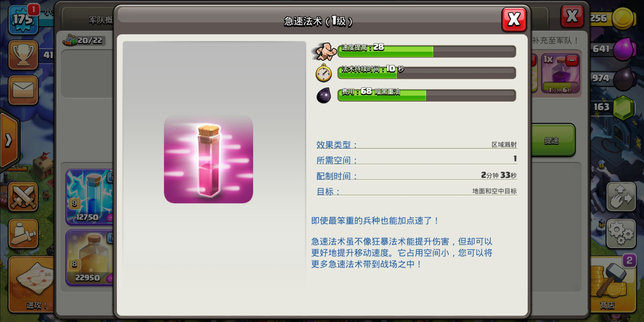Tap the gold coin resource icon
This screenshot has width=644, height=322.
624,18
